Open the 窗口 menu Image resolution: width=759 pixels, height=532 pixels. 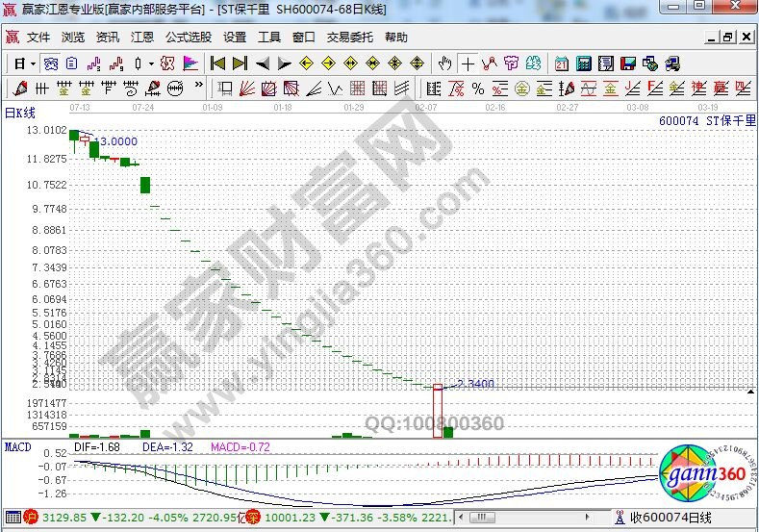click(x=304, y=38)
